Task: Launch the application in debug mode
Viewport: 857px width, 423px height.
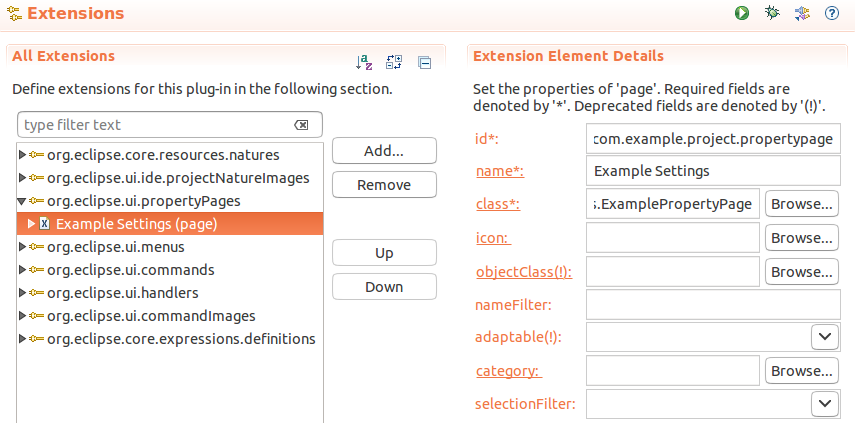Action: (772, 13)
